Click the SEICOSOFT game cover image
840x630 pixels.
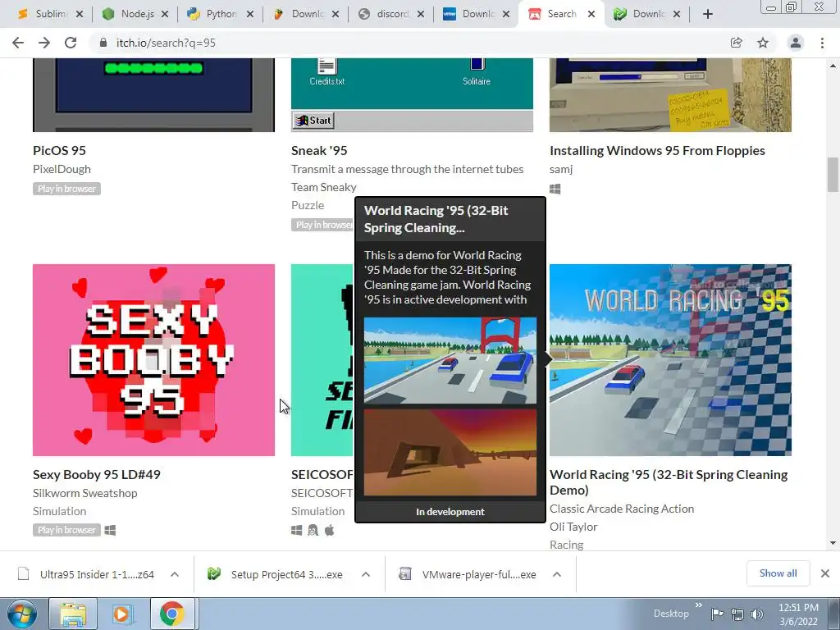coord(322,360)
